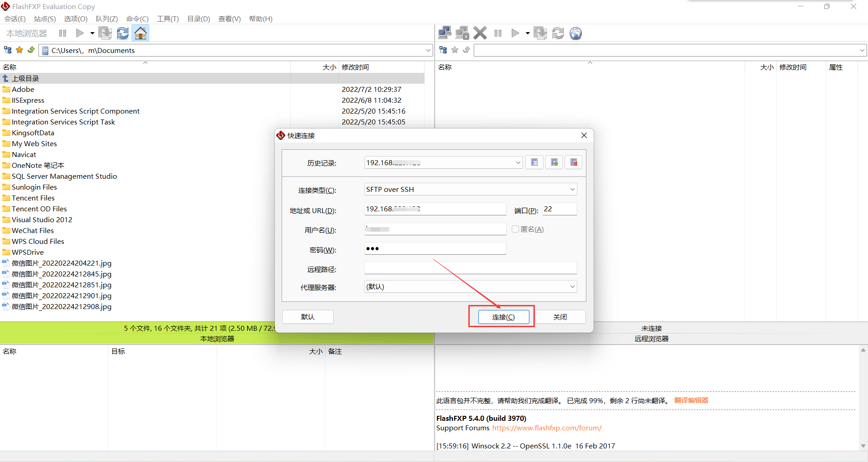
Task: Open local bookmarks star icon
Action: tap(19, 50)
